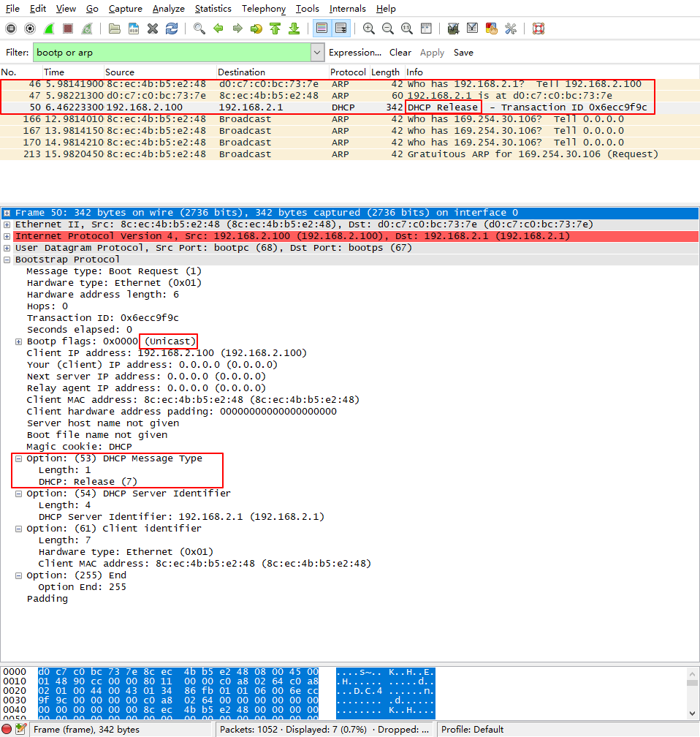Open the Telephony menu

(x=264, y=9)
